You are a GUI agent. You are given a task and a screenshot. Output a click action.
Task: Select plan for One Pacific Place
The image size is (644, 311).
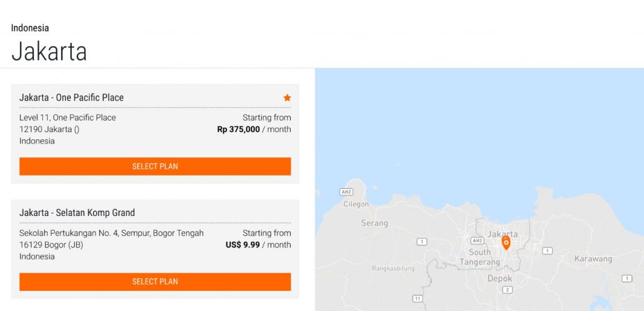click(155, 166)
